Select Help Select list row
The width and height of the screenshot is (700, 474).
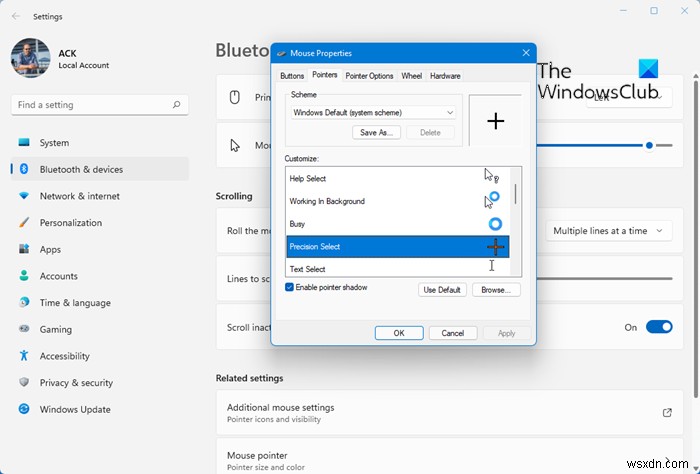pyautogui.click(x=398, y=178)
